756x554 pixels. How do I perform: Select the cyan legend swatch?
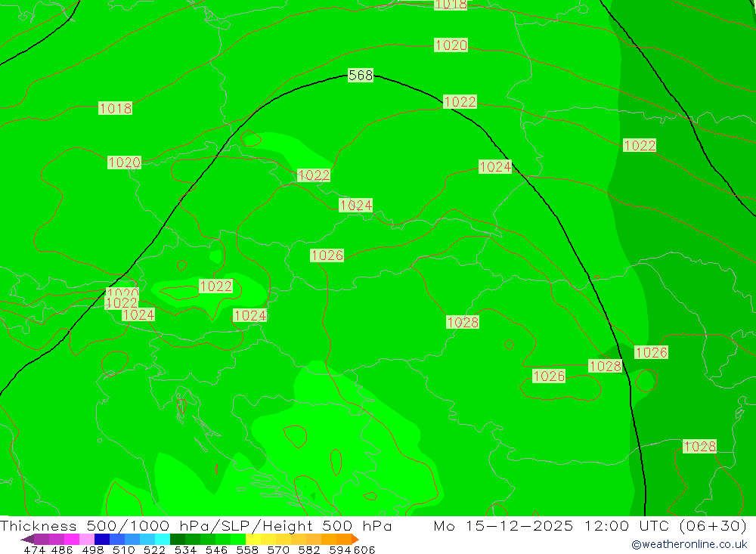[x=163, y=539]
